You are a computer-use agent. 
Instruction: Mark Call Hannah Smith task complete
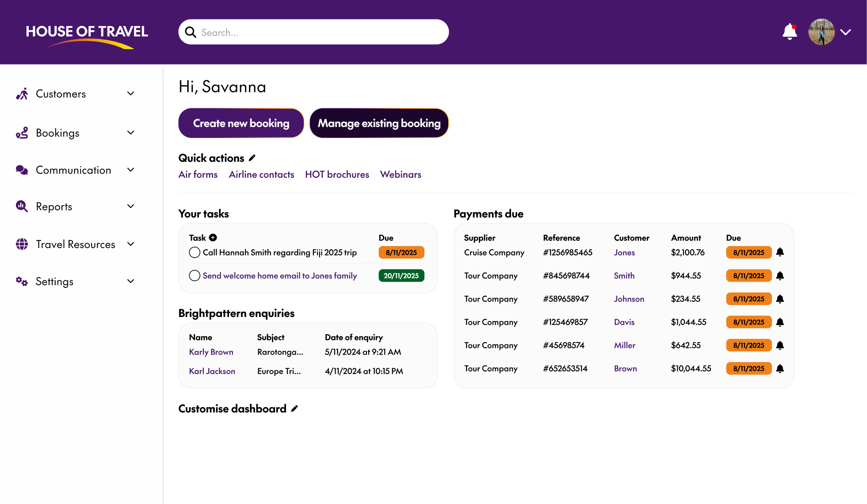(x=195, y=252)
